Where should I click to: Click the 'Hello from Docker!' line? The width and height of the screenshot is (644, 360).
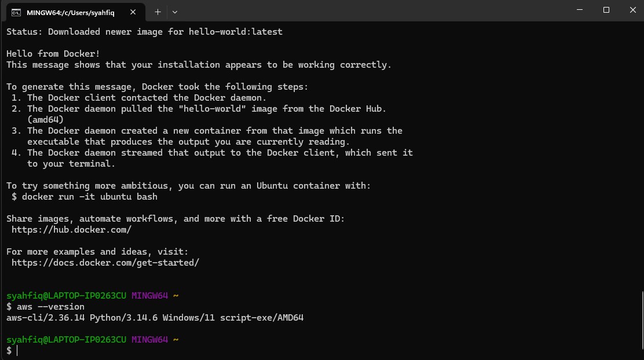click(x=53, y=54)
